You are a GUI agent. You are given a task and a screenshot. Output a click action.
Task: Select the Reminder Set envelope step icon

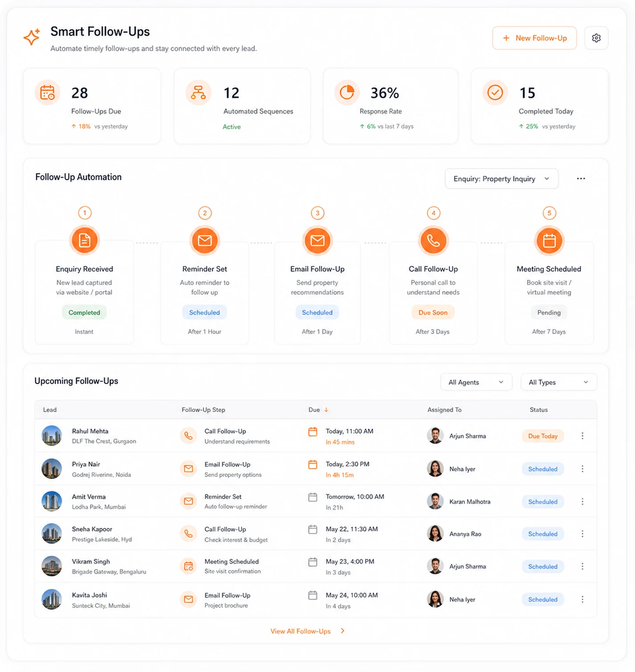click(205, 241)
